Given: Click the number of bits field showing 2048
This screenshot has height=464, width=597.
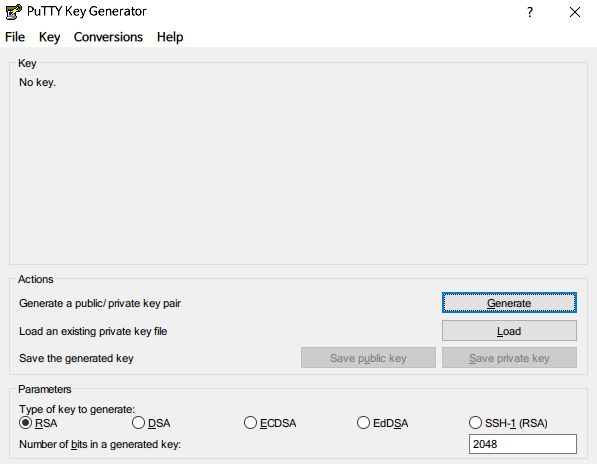Looking at the screenshot, I should pos(523,444).
